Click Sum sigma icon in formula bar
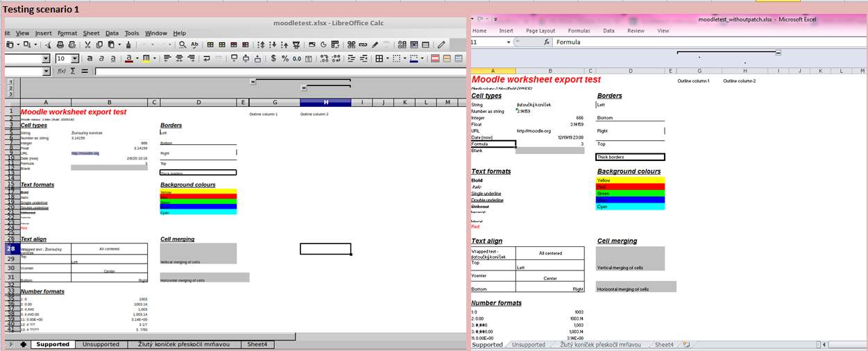The image size is (868, 351). pyautogui.click(x=73, y=71)
